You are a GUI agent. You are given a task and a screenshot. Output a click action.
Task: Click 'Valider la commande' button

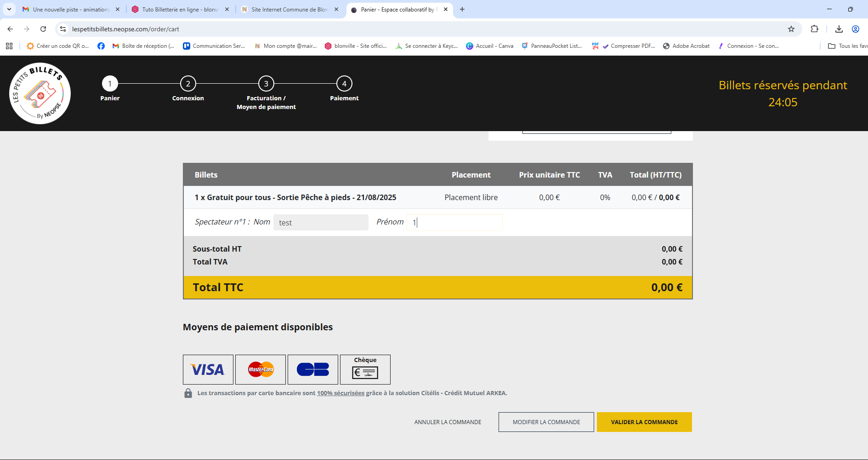pyautogui.click(x=644, y=422)
